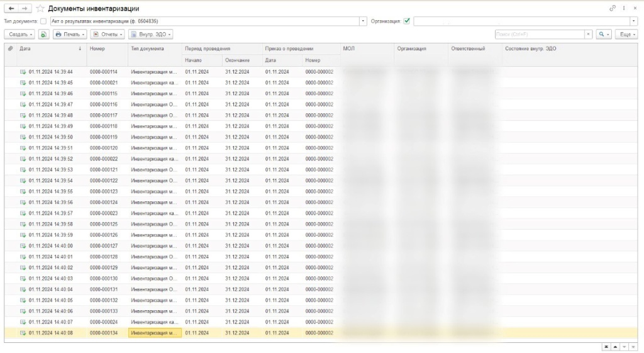Click document icon of row 0000-000021
Viewport: 644px width, 353px height.
tap(23, 83)
